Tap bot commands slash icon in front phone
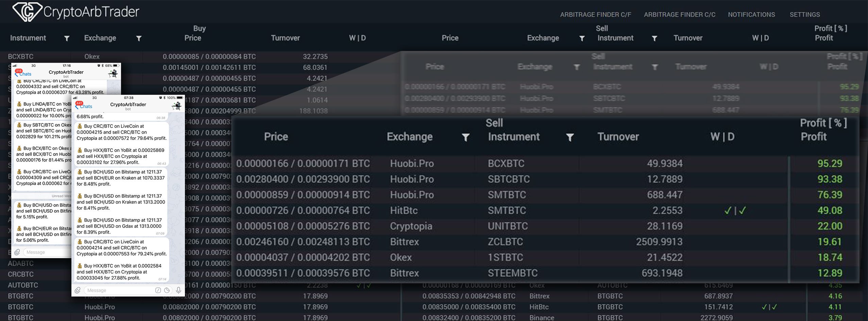This screenshot has height=321, width=868. click(x=158, y=290)
